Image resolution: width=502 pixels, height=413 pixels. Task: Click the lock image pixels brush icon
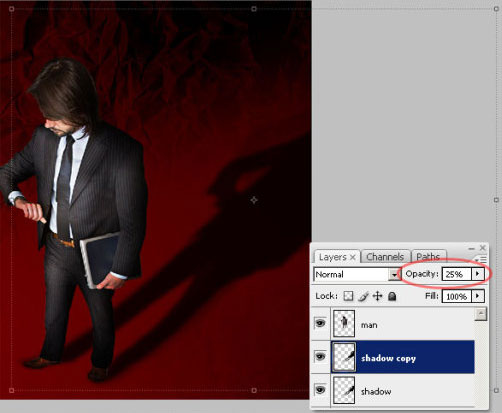(x=363, y=296)
